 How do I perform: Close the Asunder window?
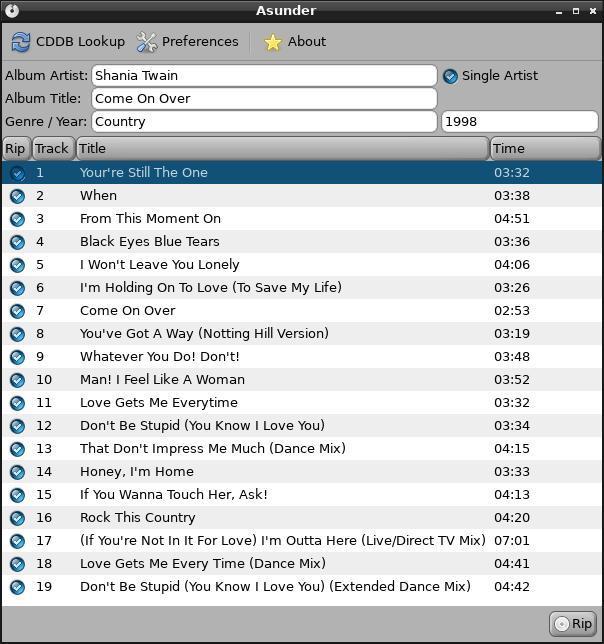tap(593, 11)
